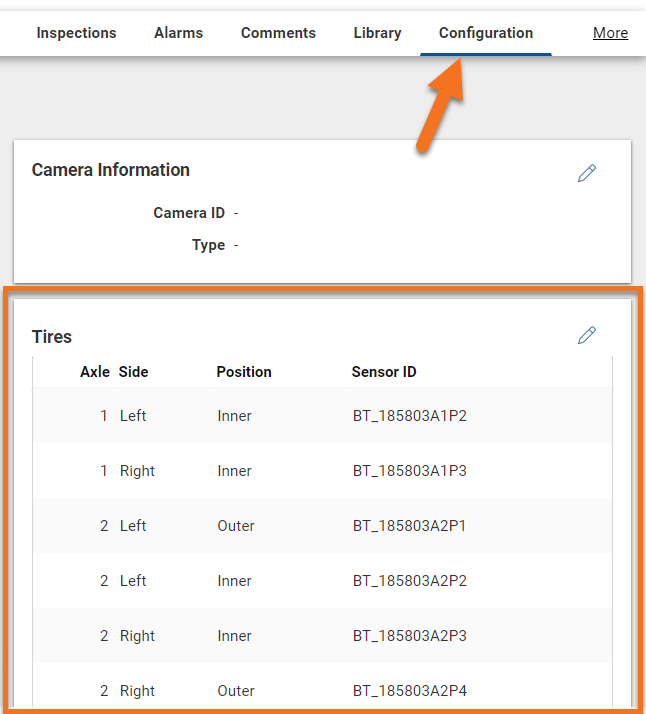
Task: Click Left side in BT_185803A1P2 row
Action: tap(133, 416)
